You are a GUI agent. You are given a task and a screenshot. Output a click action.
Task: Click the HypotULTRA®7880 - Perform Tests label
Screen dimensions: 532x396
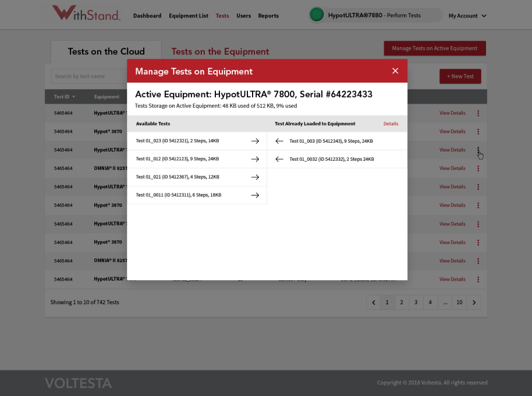click(374, 15)
